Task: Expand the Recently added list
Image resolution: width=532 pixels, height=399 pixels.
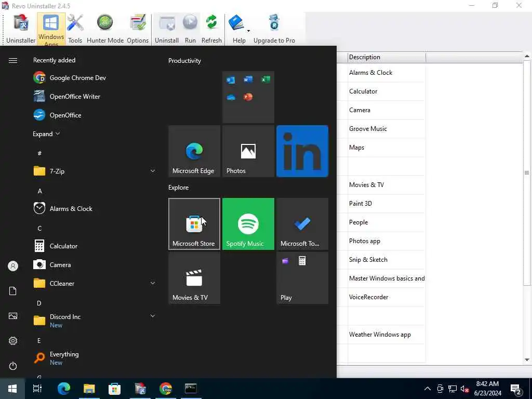Action: point(46,134)
